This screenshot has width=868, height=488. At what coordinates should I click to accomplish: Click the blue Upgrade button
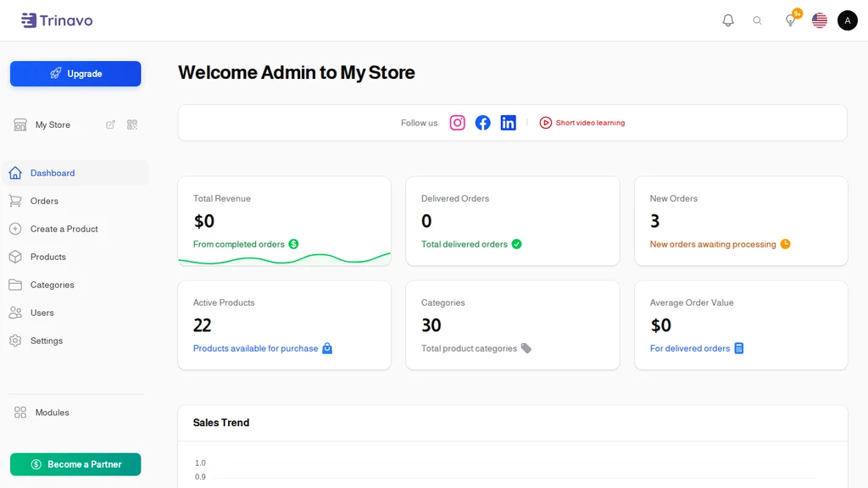click(75, 74)
